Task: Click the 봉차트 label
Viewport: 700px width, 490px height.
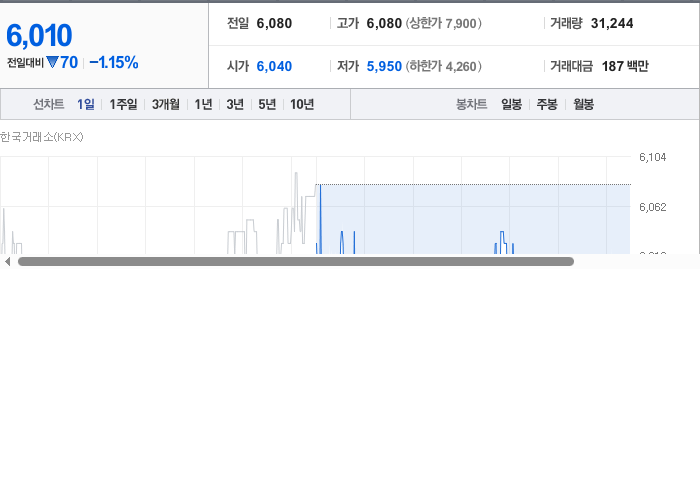Action: point(471,104)
